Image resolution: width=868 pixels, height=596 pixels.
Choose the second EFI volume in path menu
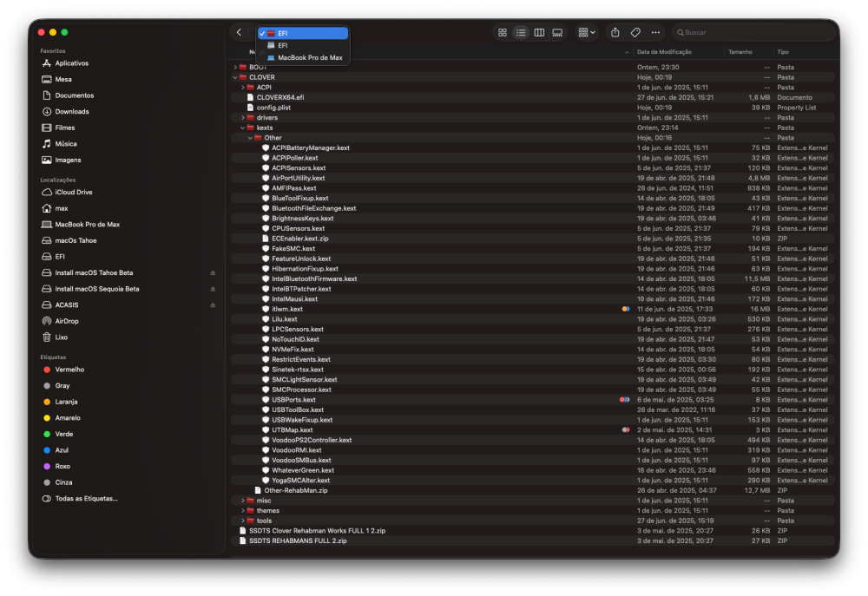pyautogui.click(x=303, y=45)
